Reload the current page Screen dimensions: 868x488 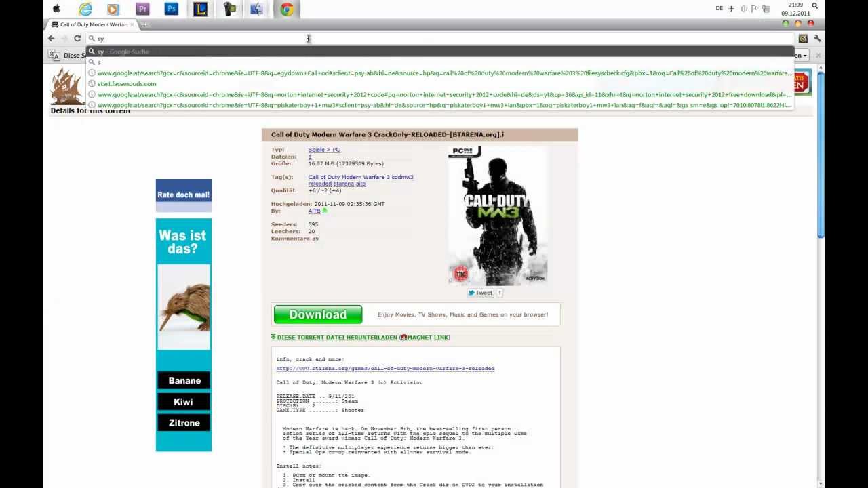tap(77, 39)
